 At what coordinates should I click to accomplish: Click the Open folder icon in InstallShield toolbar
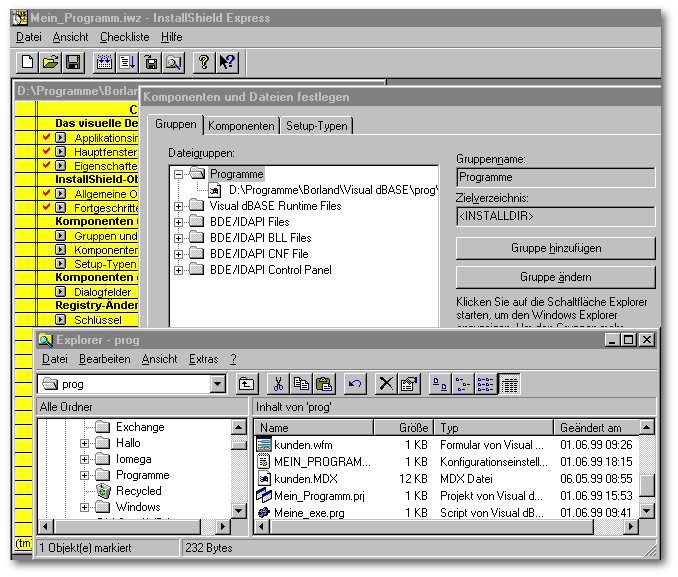51,62
